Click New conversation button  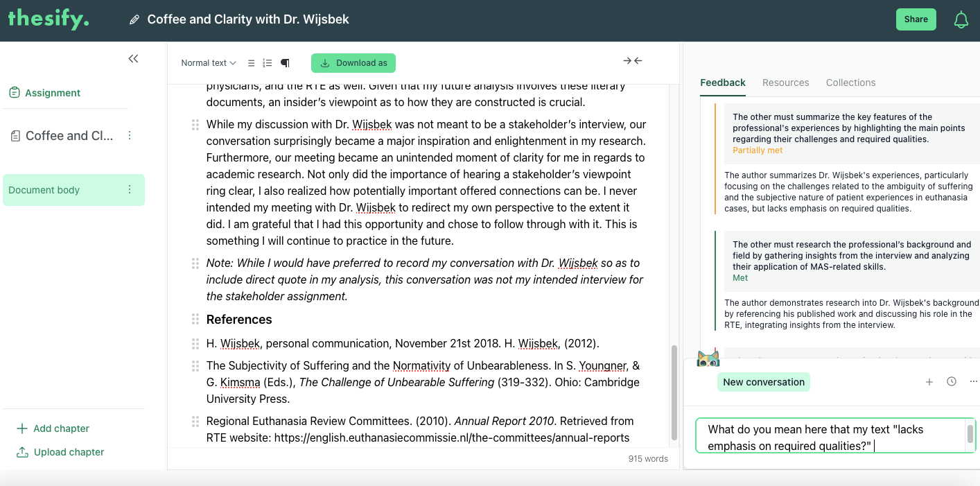764,382
